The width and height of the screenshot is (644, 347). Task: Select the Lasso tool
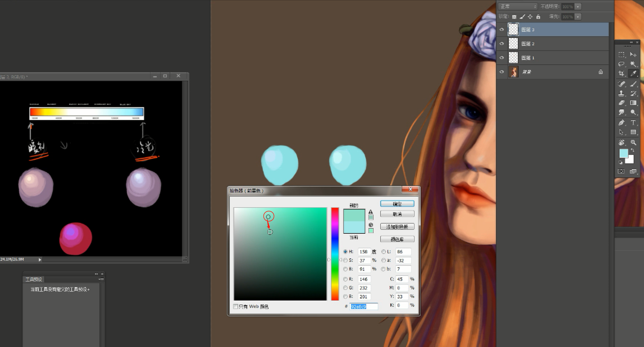(x=621, y=64)
